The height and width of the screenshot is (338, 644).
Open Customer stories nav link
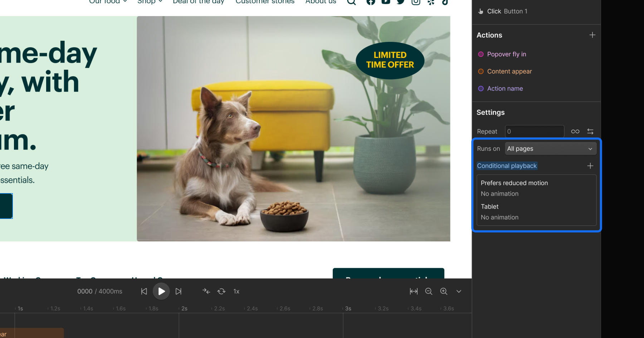click(x=265, y=2)
